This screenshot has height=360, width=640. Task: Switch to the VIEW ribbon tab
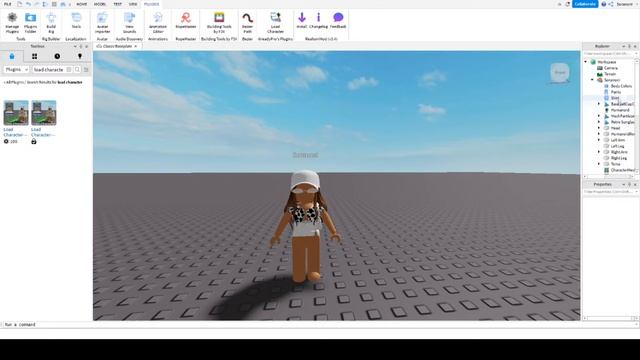tap(133, 4)
